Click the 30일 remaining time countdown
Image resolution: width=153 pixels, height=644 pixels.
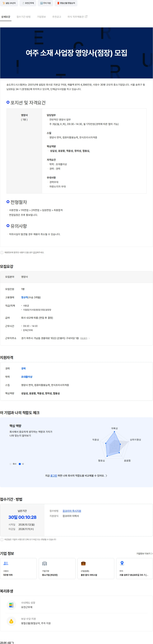(22, 517)
